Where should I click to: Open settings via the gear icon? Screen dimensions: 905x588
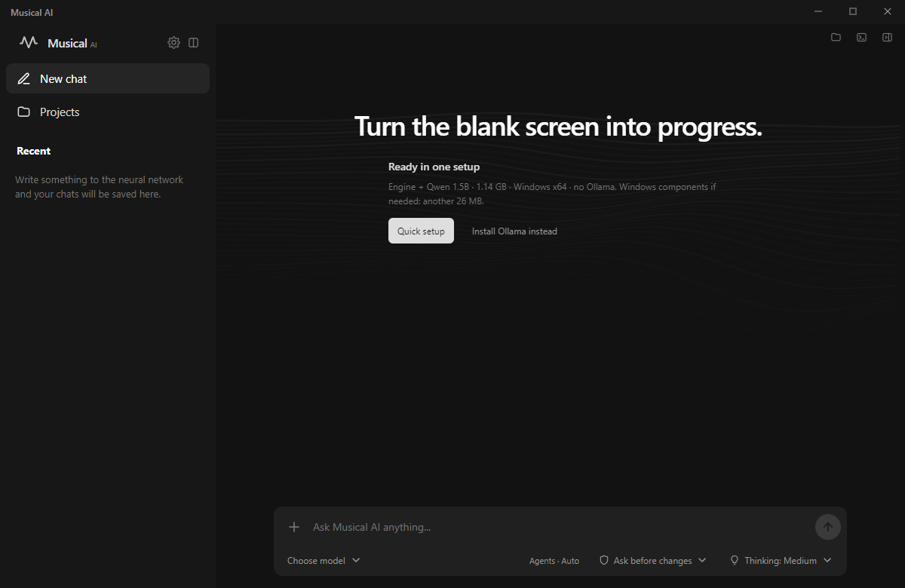173,43
